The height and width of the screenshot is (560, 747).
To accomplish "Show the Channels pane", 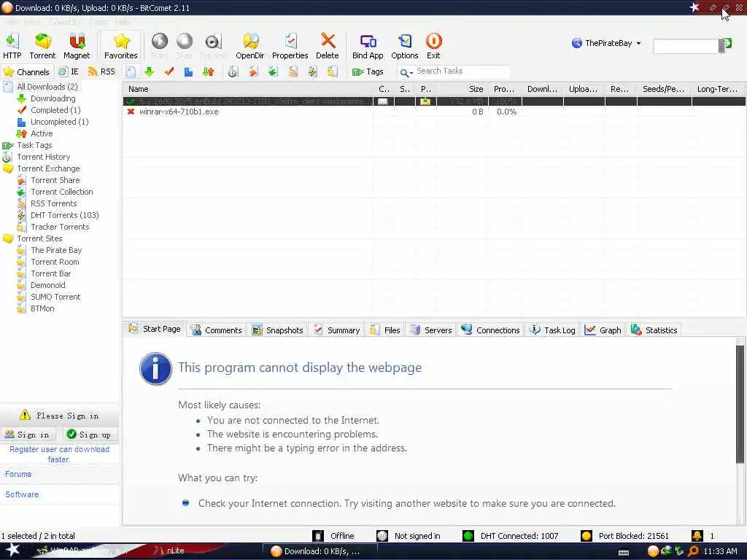I will (27, 72).
